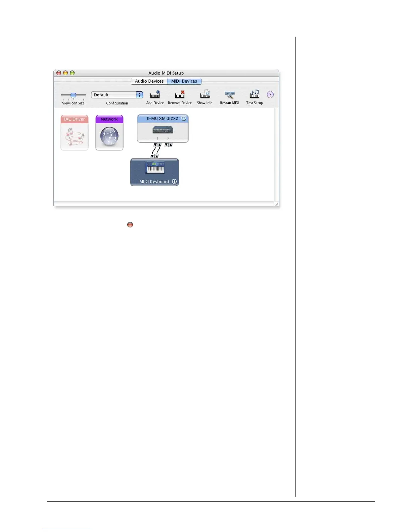This screenshot has width=411, height=532.
Task: Click the info button on MIDI Keyboard
Action: tap(174, 181)
